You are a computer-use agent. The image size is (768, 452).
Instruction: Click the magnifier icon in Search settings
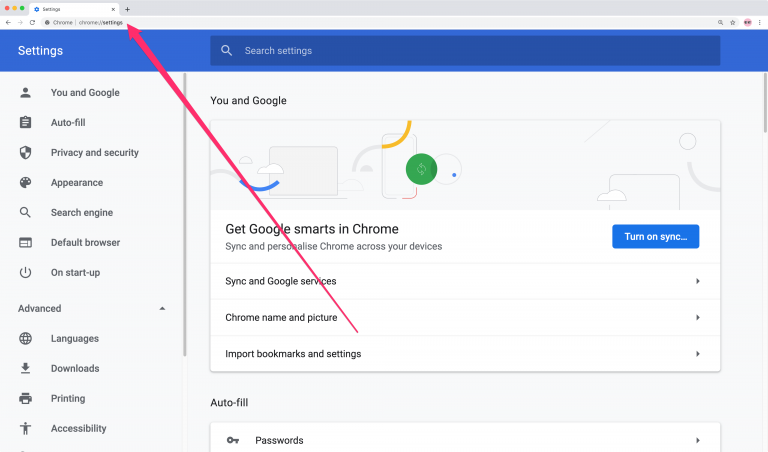coord(226,50)
